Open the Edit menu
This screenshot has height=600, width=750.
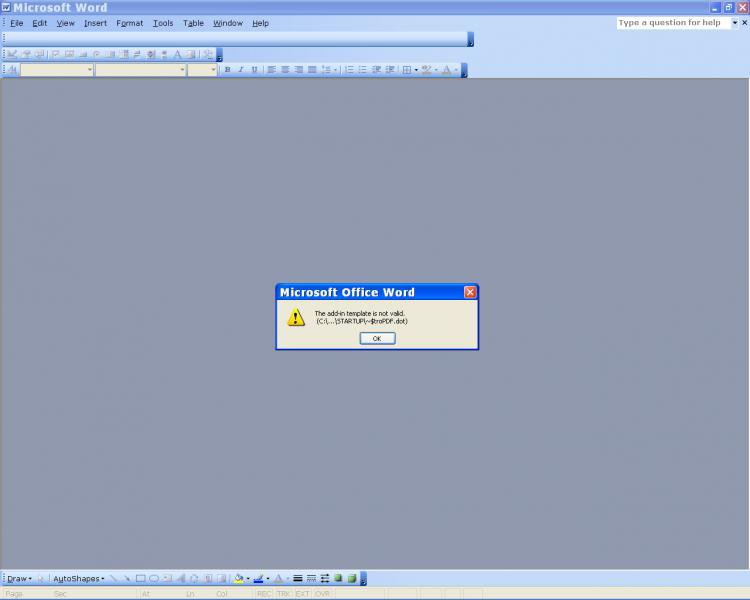pos(40,23)
